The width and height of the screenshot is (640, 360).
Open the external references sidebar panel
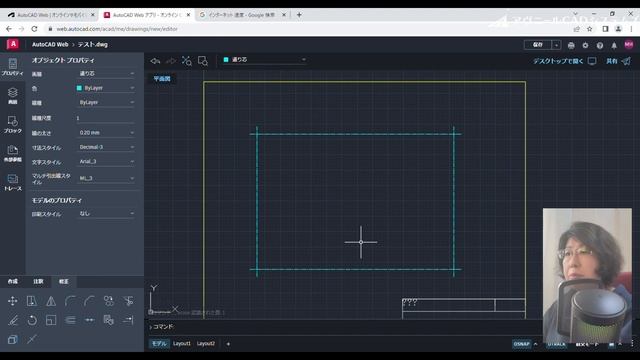tap(13, 154)
